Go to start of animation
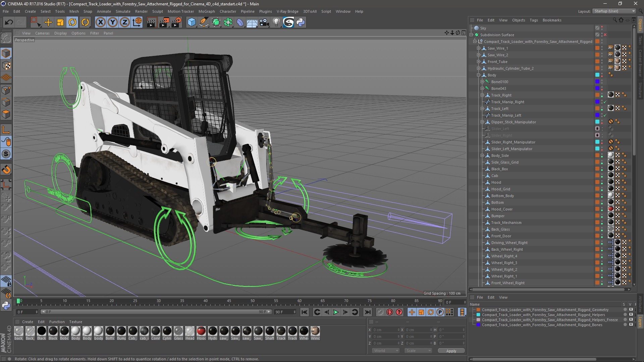 (304, 312)
